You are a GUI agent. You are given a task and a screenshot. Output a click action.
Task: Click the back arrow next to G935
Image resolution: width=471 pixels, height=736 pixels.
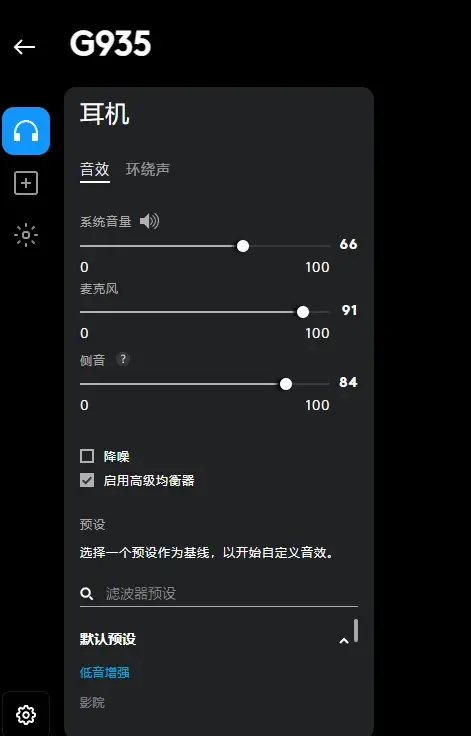click(x=24, y=47)
